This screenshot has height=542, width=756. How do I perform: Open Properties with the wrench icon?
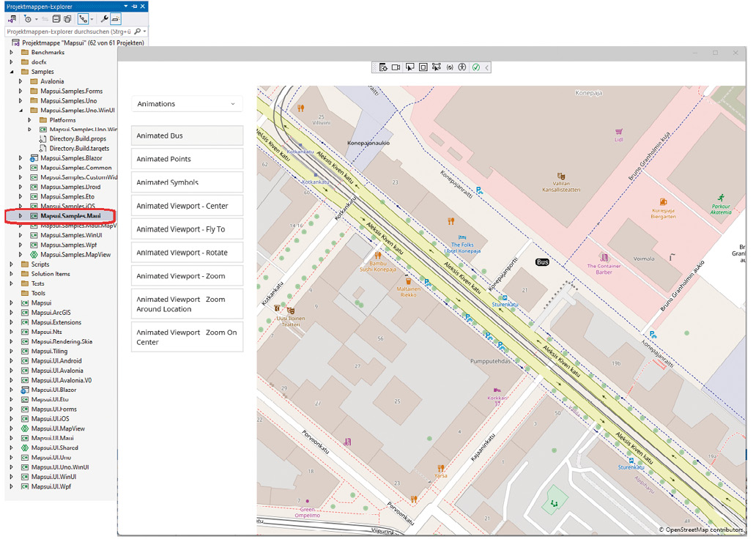click(x=104, y=19)
